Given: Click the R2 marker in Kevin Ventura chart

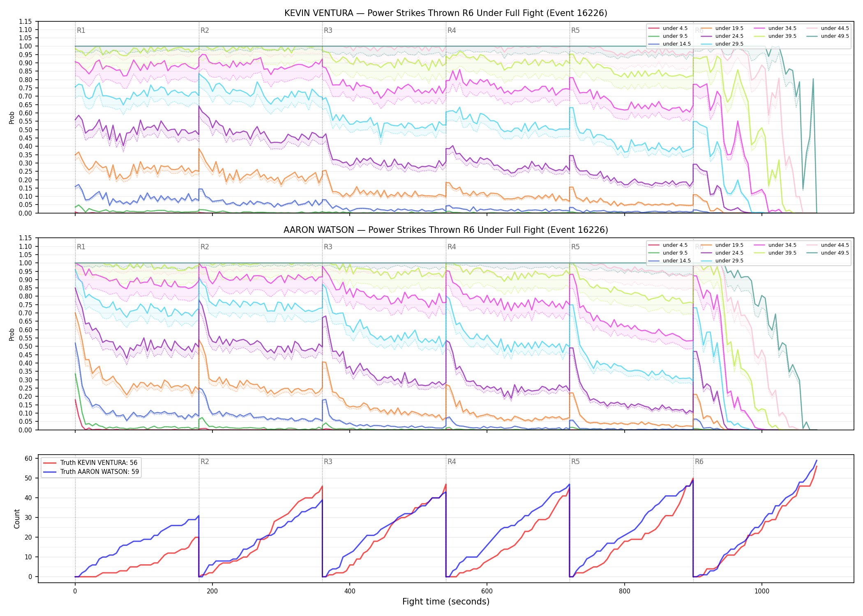Looking at the screenshot, I should [205, 30].
